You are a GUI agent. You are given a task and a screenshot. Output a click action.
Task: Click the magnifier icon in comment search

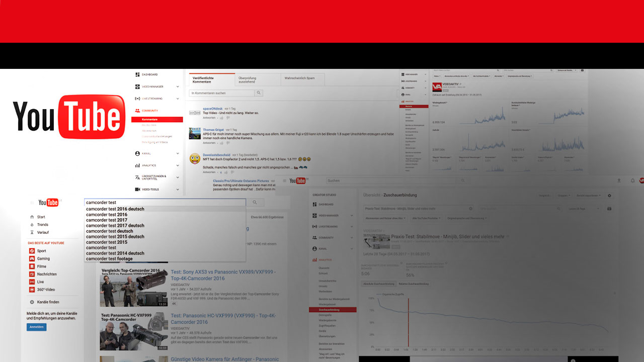tap(259, 93)
